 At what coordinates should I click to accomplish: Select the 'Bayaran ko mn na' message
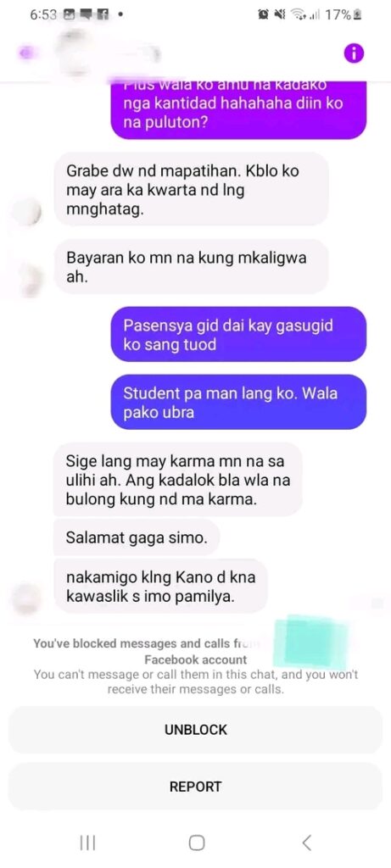(192, 266)
